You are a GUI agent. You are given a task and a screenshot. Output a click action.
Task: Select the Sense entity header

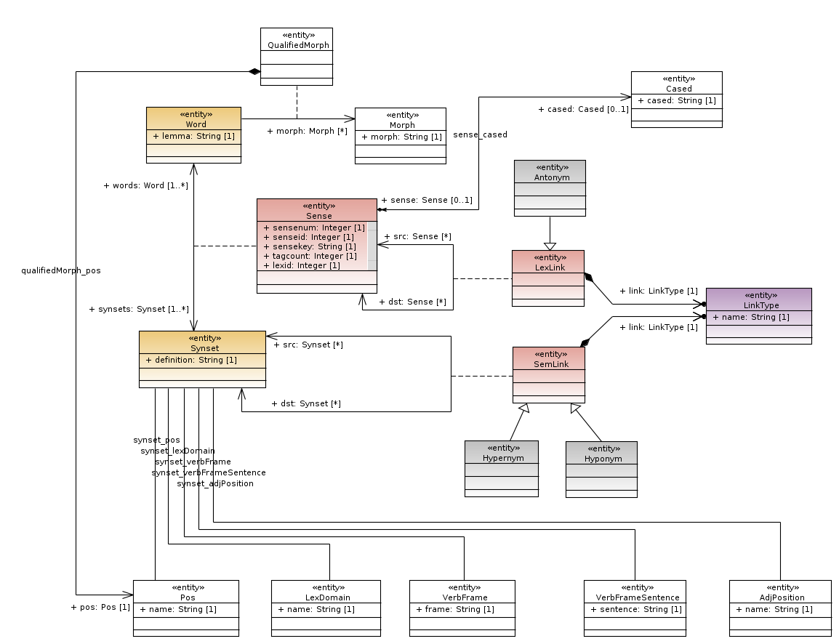click(x=317, y=211)
